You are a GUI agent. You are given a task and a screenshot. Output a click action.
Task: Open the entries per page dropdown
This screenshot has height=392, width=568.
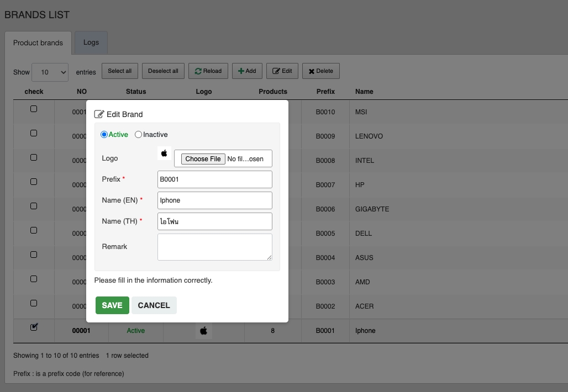(50, 72)
